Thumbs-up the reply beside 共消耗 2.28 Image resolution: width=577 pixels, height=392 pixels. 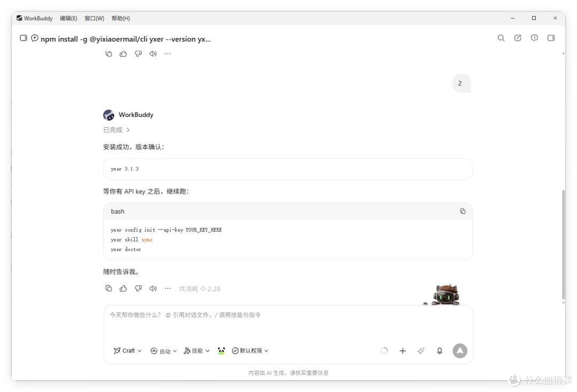point(123,289)
